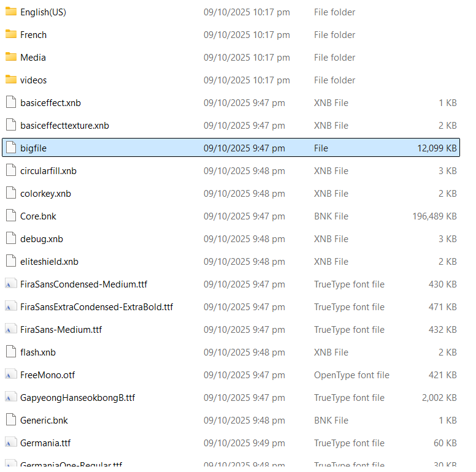Click the FreeMono.otf font file icon

(x=10, y=375)
